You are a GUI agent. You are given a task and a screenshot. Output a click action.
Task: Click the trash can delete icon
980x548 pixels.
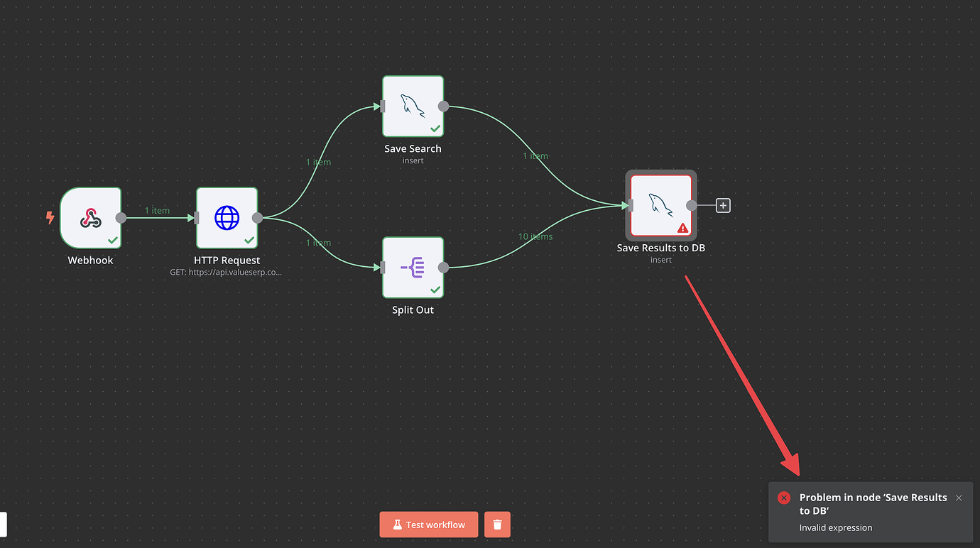497,524
